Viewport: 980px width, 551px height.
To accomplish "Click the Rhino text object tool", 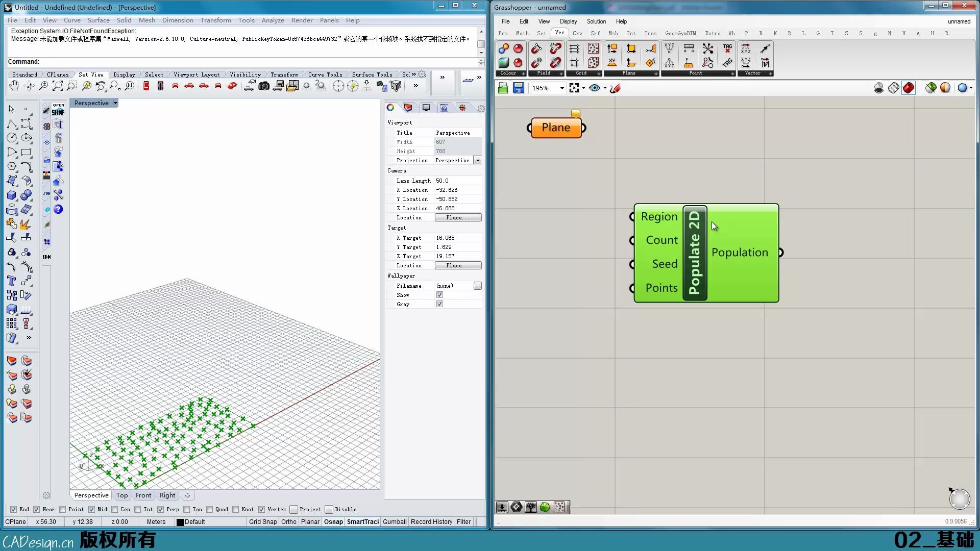I will [12, 281].
